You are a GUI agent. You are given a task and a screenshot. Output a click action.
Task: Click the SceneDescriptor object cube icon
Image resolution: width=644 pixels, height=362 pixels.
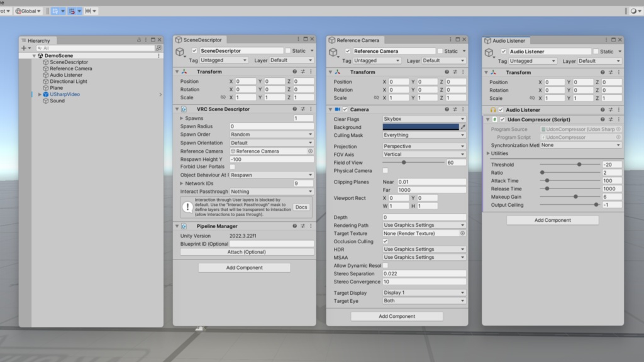(180, 52)
